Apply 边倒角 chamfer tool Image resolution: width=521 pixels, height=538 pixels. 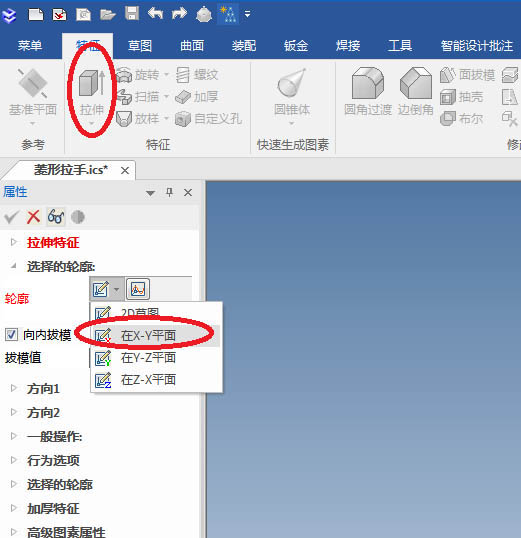[416, 92]
